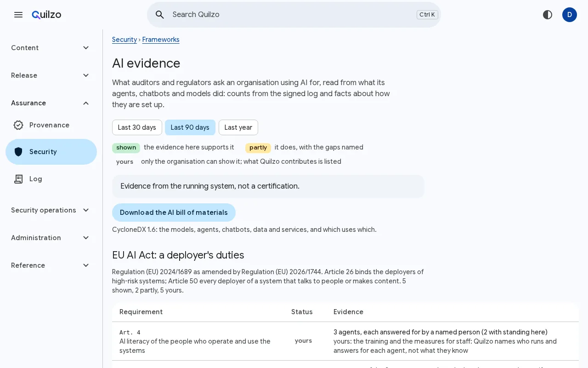Click the green 'shown' legend badge

coord(126,148)
